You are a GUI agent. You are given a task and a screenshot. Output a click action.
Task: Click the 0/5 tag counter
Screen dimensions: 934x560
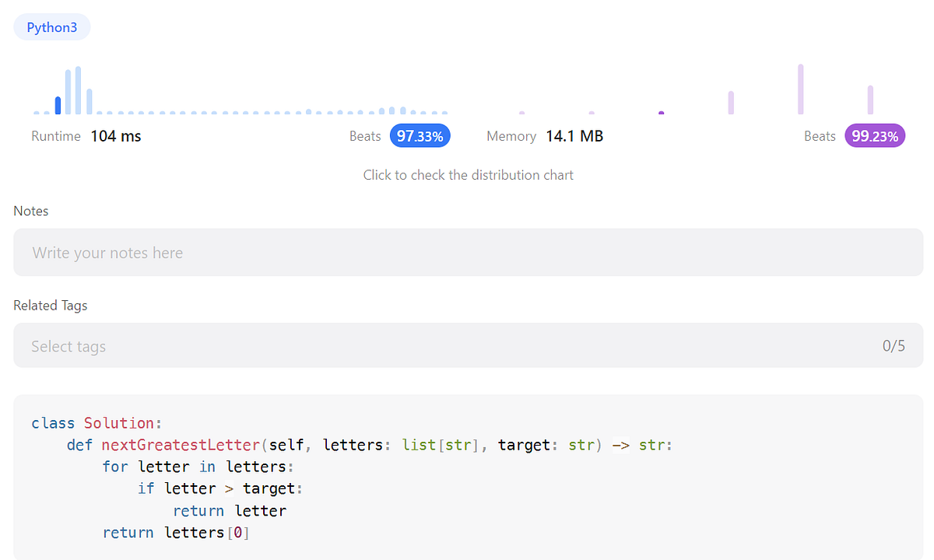click(x=894, y=345)
